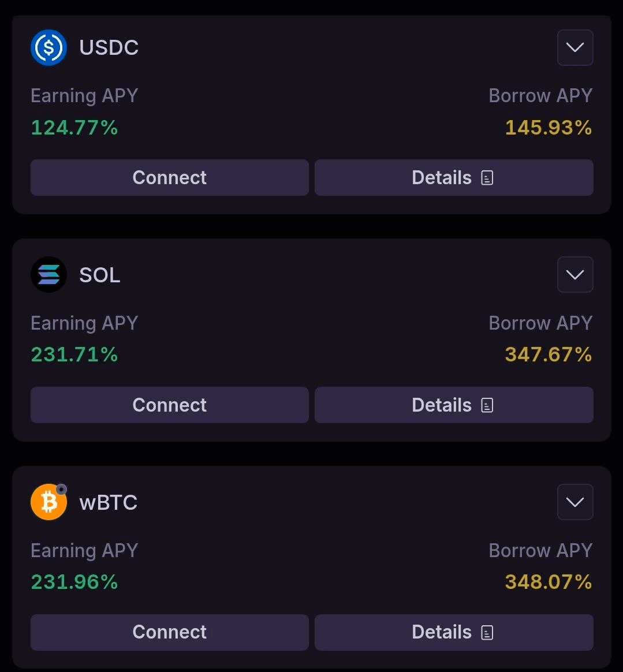Click wBTC earning APY value 231.96%
Screen dimensions: 623x672
pos(74,582)
